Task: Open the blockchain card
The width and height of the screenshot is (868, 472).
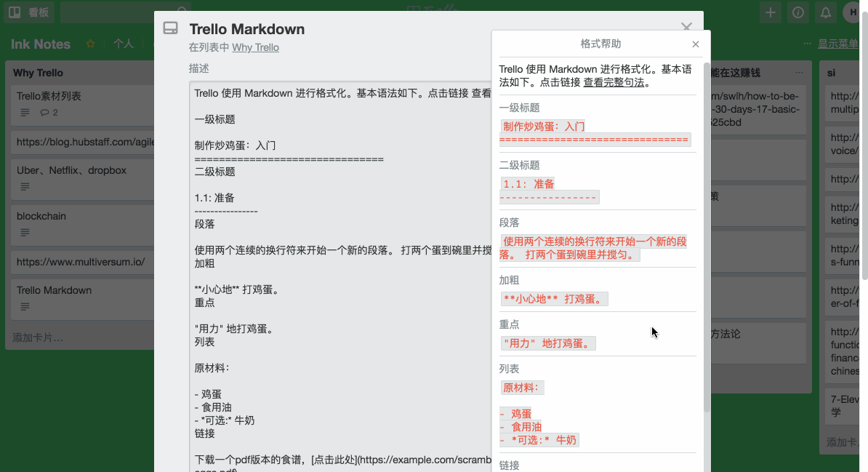Action: tap(83, 225)
